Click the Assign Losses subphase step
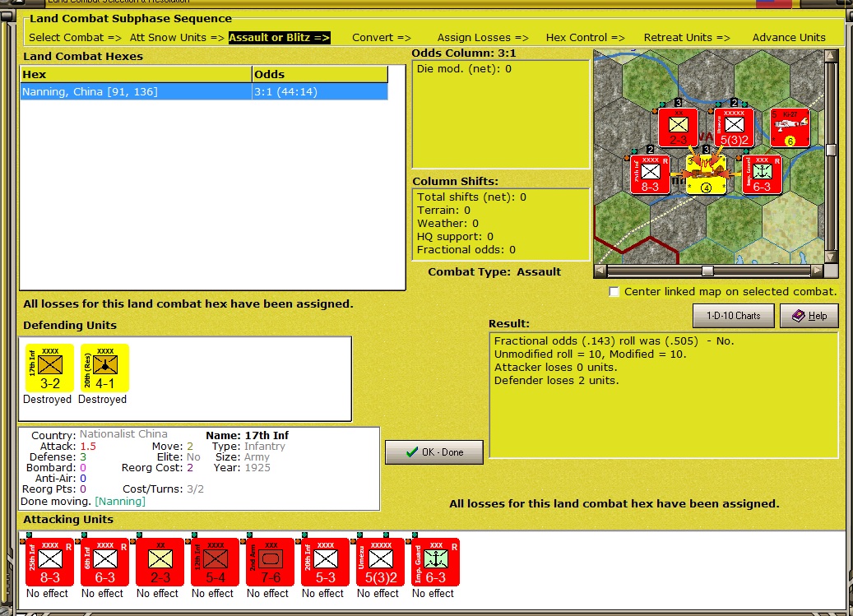Image resolution: width=853 pixels, height=616 pixels. [483, 38]
